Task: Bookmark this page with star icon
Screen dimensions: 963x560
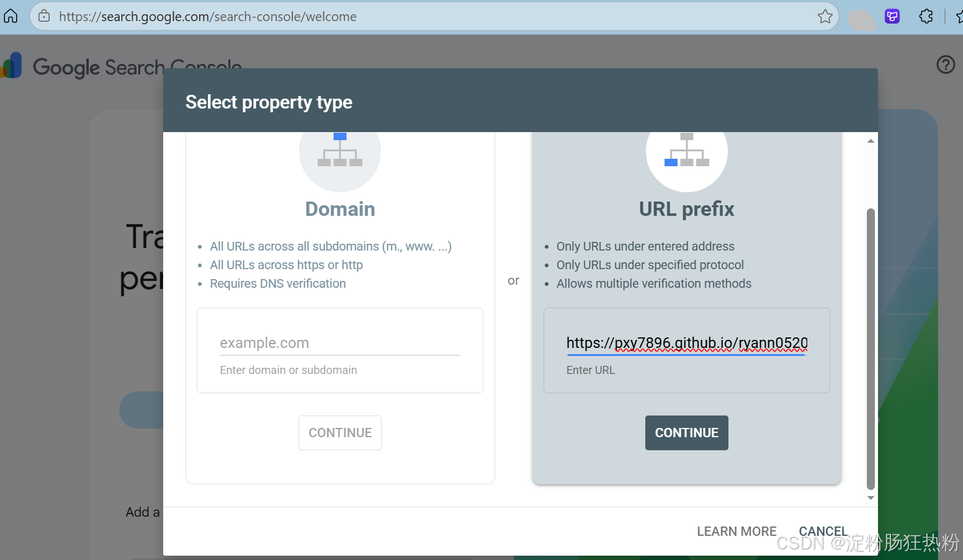Action: point(825,16)
